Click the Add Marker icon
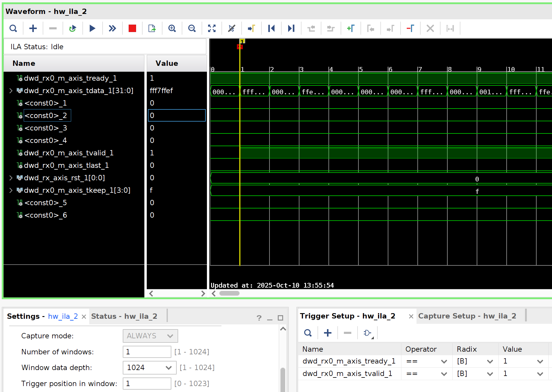The height and width of the screenshot is (392, 552). coord(351,28)
